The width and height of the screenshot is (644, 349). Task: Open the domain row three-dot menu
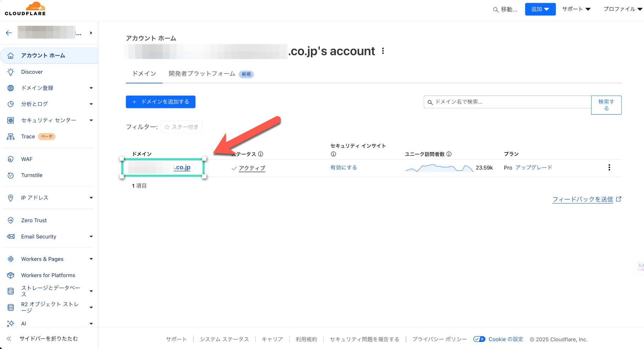point(609,167)
